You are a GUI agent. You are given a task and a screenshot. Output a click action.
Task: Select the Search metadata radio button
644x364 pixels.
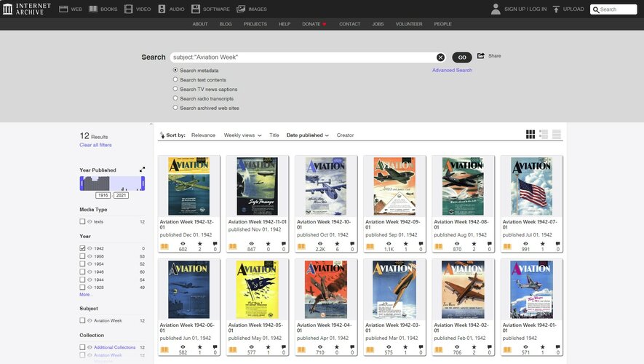tap(175, 71)
